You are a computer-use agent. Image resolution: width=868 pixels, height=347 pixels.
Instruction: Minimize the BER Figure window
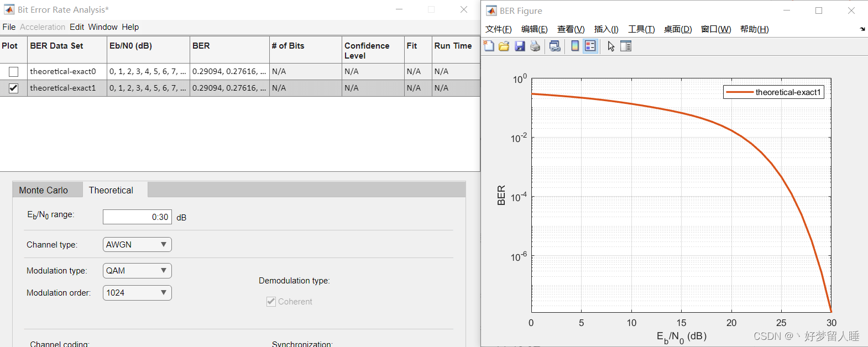tap(786, 10)
